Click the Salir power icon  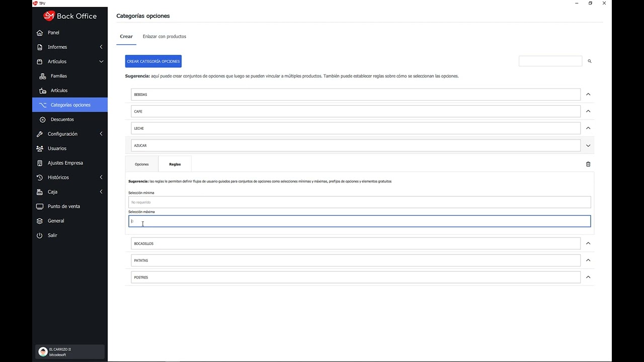pyautogui.click(x=40, y=235)
